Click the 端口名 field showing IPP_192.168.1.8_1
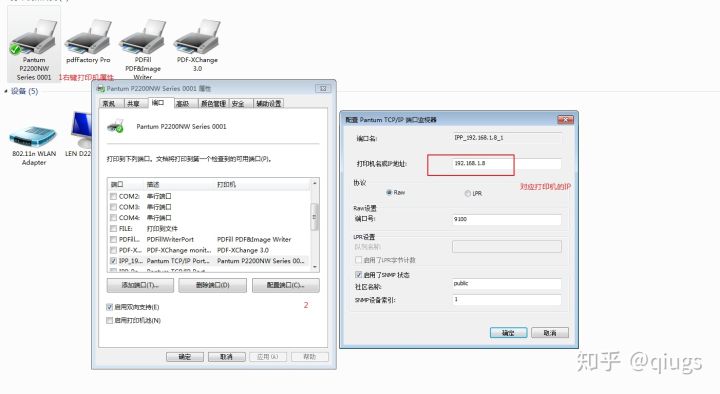The image size is (720, 394). (507, 138)
